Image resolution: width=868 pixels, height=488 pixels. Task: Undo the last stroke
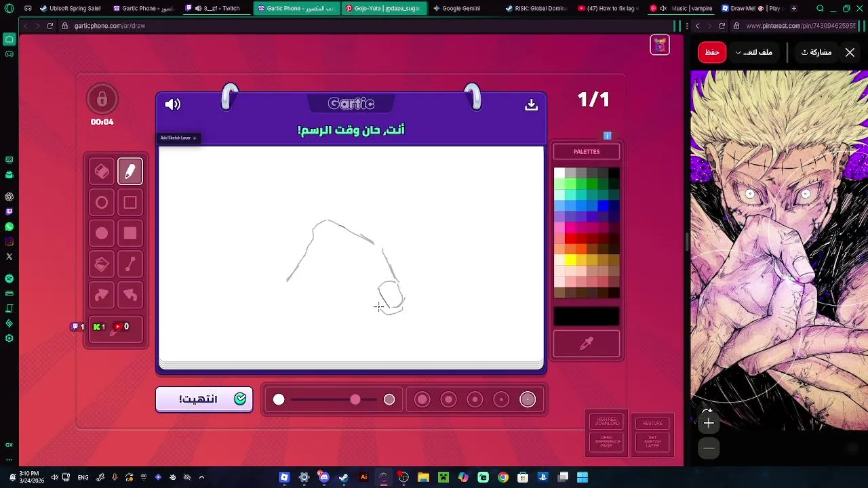130,295
